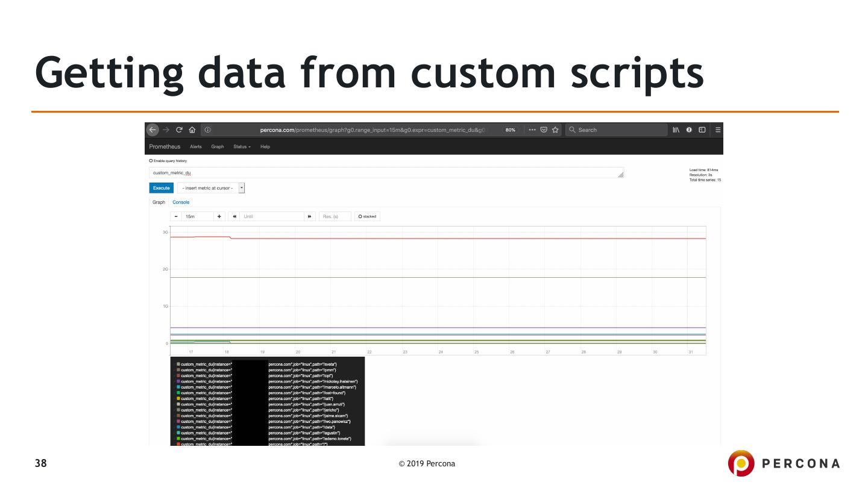The height and width of the screenshot is (488, 868).
Task: Go back using the browser back arrow
Action: coord(153,130)
